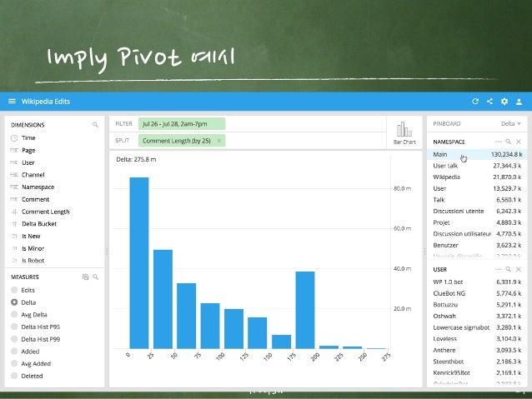
Task: Click the Is Robot dimension
Action: (33, 261)
